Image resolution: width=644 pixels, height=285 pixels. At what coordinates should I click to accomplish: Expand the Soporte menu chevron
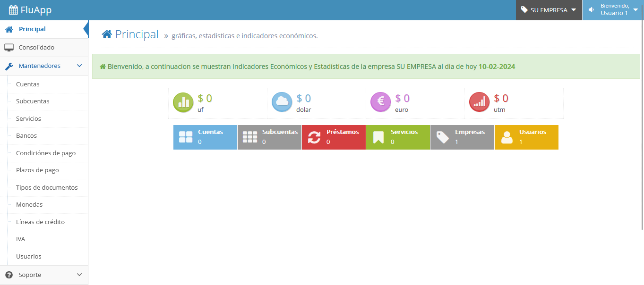coord(79,275)
